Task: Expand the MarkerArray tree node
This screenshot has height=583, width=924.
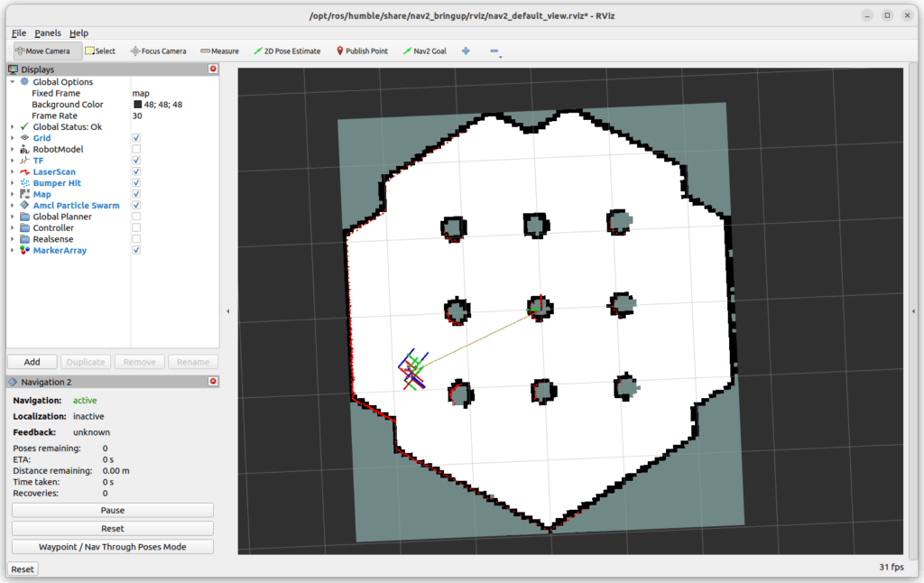Action: pos(13,250)
